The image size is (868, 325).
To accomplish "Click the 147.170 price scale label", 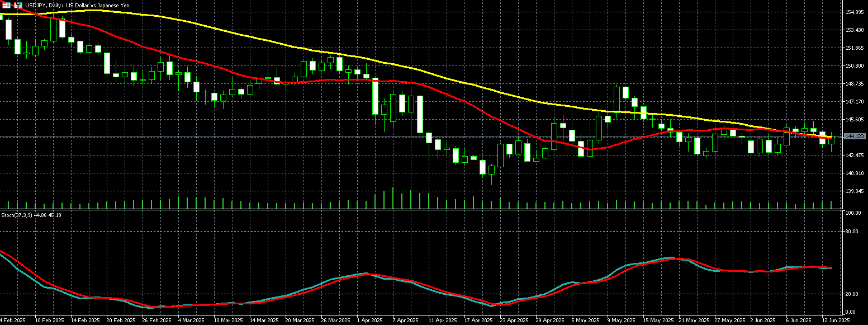I will tap(855, 102).
